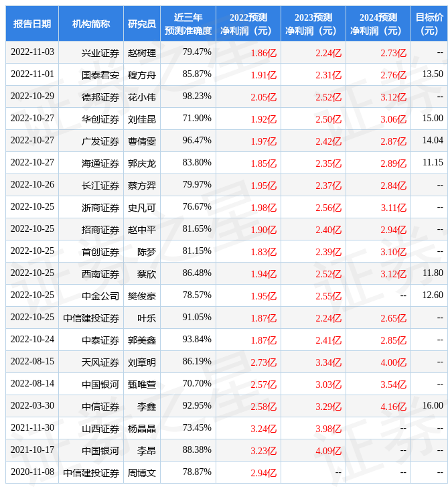This screenshot has width=448, height=489.
Task: Click the 近三年预测准确度 column header
Action: (x=188, y=23)
